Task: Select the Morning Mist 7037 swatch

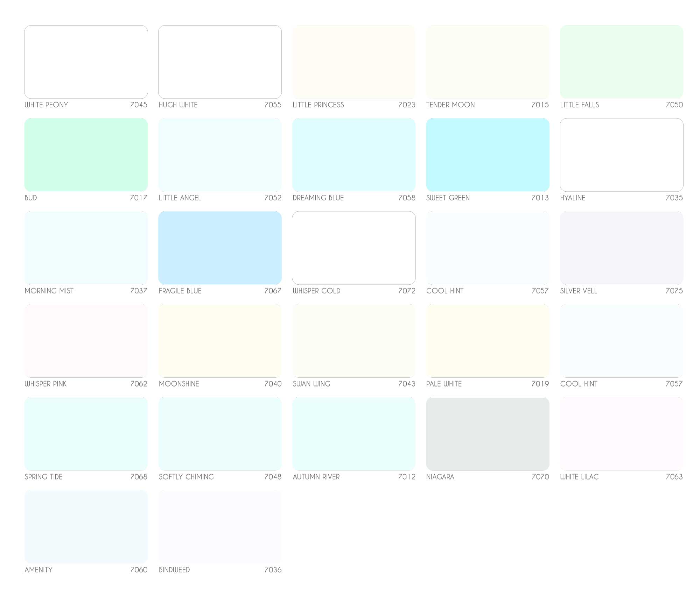Action: [x=86, y=248]
